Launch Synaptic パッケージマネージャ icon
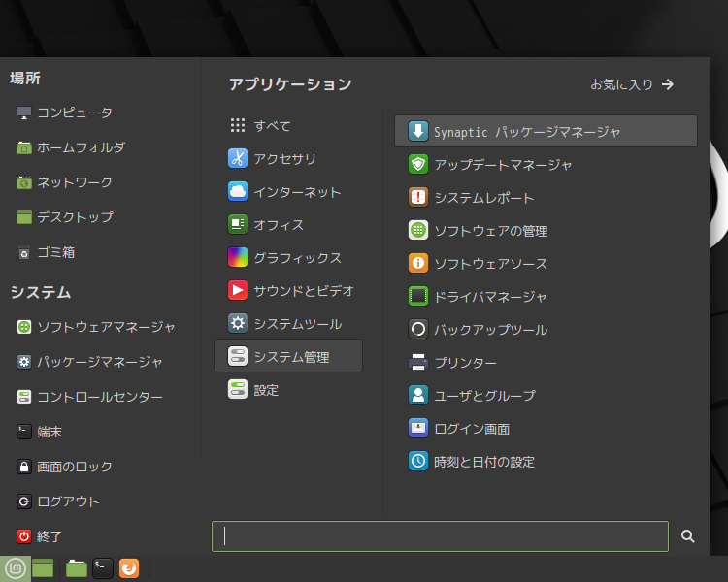 (418, 131)
